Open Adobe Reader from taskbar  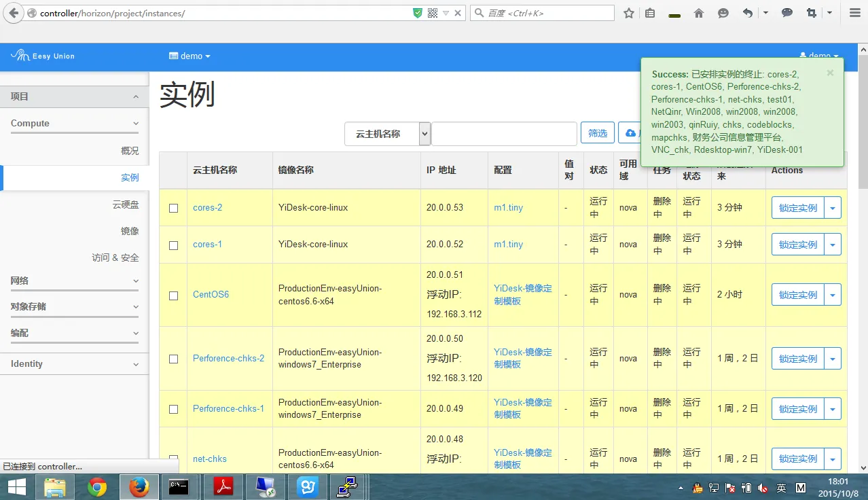pos(223,486)
